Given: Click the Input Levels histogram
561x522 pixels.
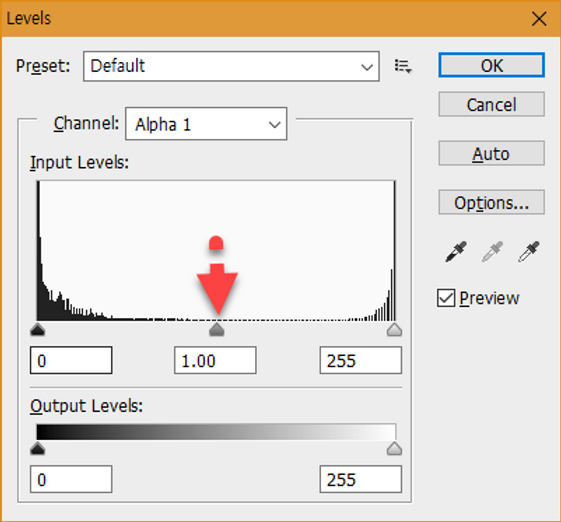Looking at the screenshot, I should point(216,250).
